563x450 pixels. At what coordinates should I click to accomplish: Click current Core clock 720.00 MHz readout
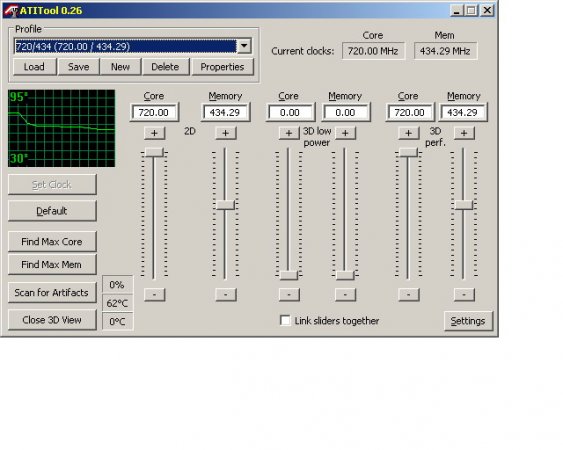[373, 51]
